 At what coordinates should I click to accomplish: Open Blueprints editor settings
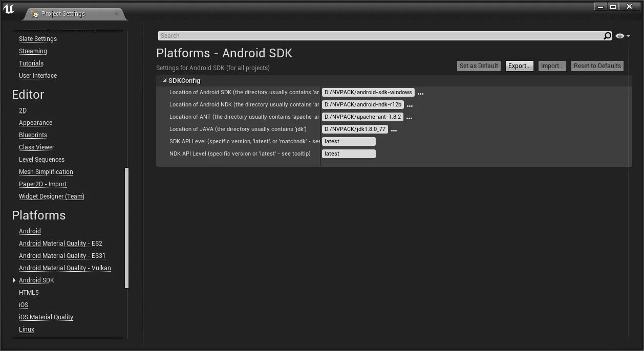[x=33, y=135]
